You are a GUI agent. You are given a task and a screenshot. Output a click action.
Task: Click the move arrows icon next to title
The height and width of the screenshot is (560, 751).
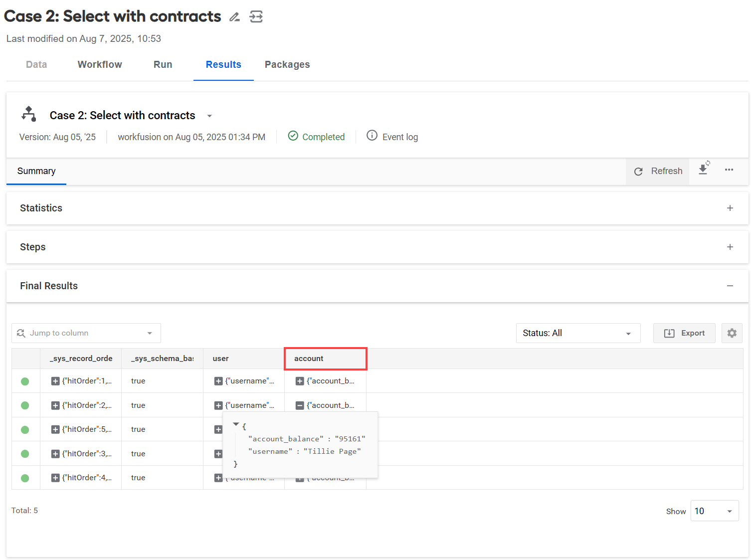click(256, 17)
